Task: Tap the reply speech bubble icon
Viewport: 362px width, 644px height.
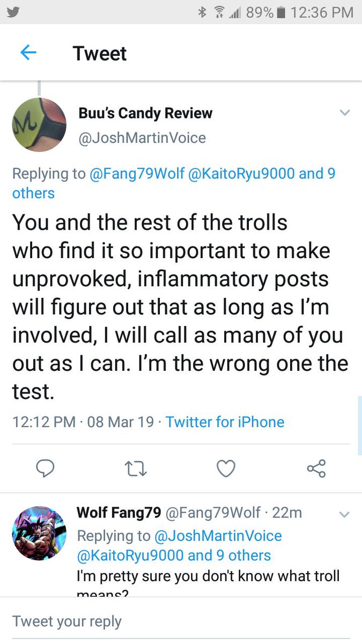Action: [x=46, y=468]
